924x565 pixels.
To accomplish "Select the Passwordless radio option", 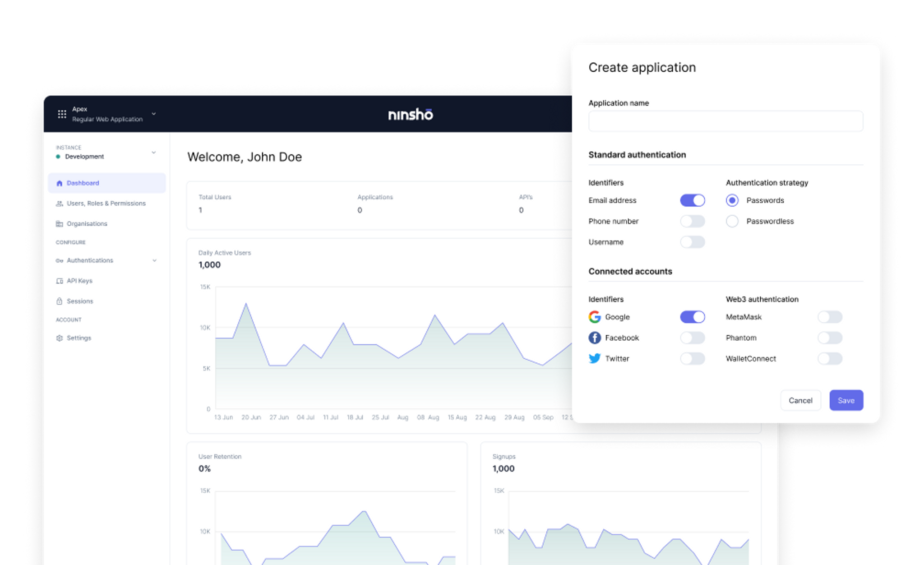I will [x=732, y=221].
